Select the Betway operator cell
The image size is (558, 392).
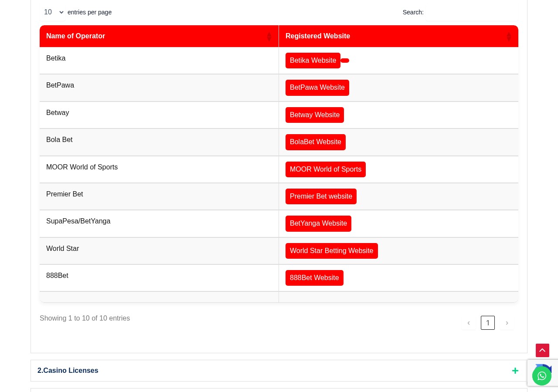tap(159, 115)
